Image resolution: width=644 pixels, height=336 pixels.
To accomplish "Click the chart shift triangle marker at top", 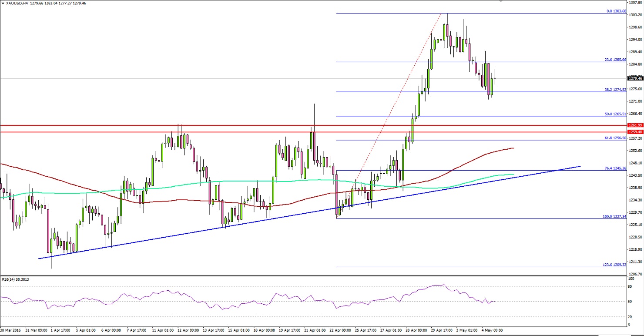I will click(x=501, y=1).
